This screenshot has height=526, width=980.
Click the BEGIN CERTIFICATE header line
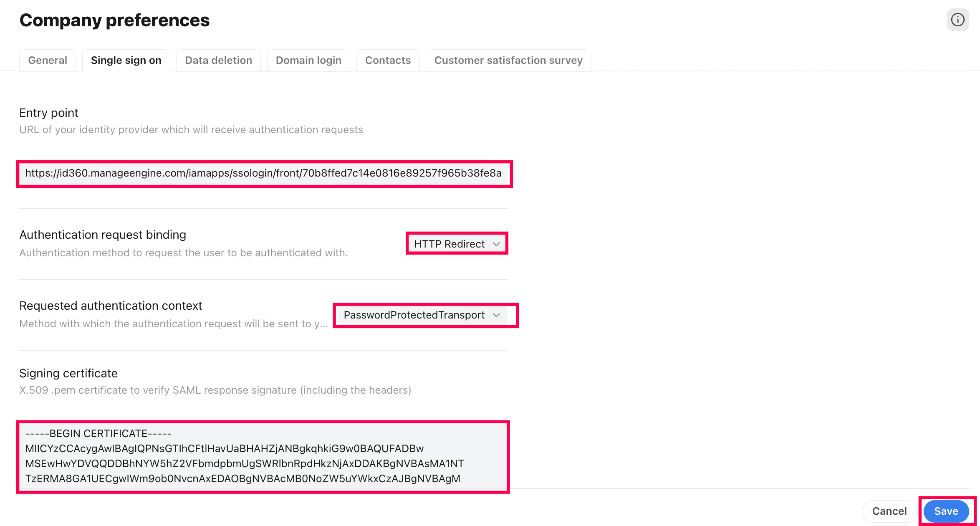point(99,433)
